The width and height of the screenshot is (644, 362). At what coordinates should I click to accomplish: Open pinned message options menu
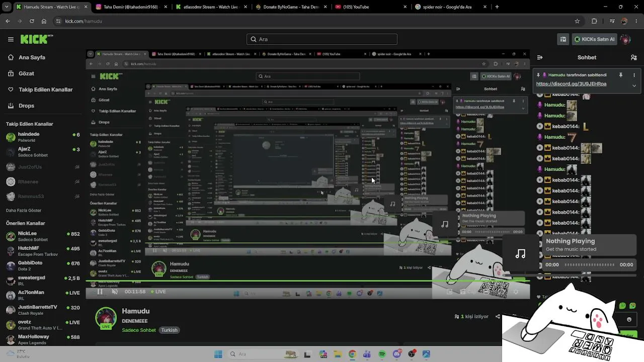tap(634, 75)
